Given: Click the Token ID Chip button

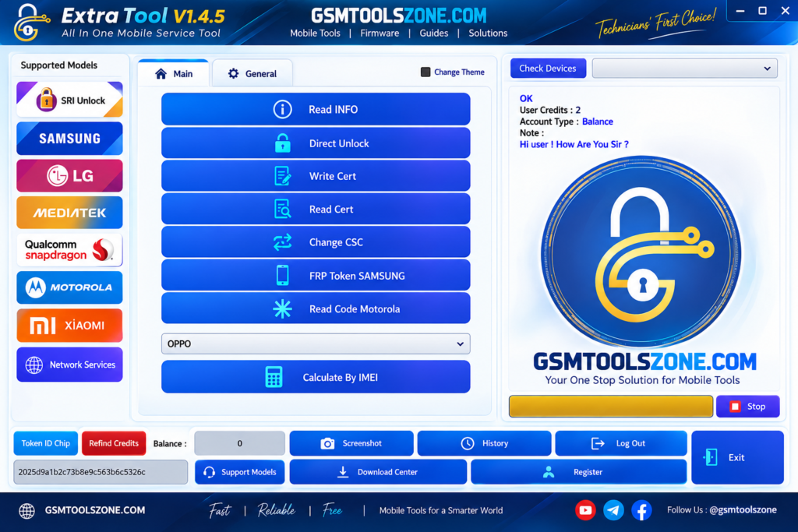Looking at the screenshot, I should (46, 443).
